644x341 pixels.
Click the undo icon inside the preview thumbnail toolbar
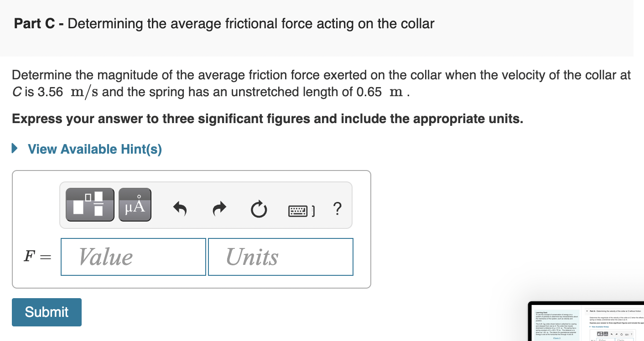612,334
